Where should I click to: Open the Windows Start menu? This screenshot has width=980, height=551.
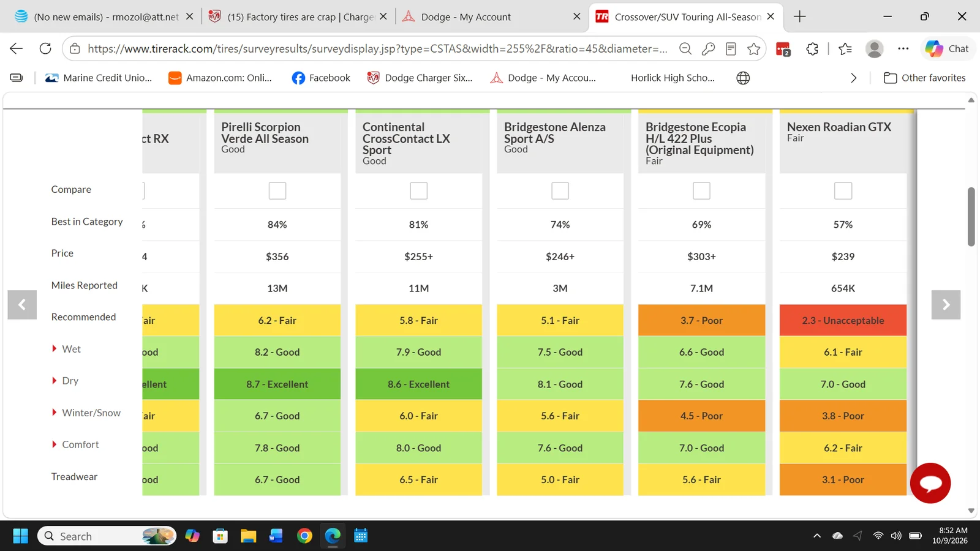point(20,536)
